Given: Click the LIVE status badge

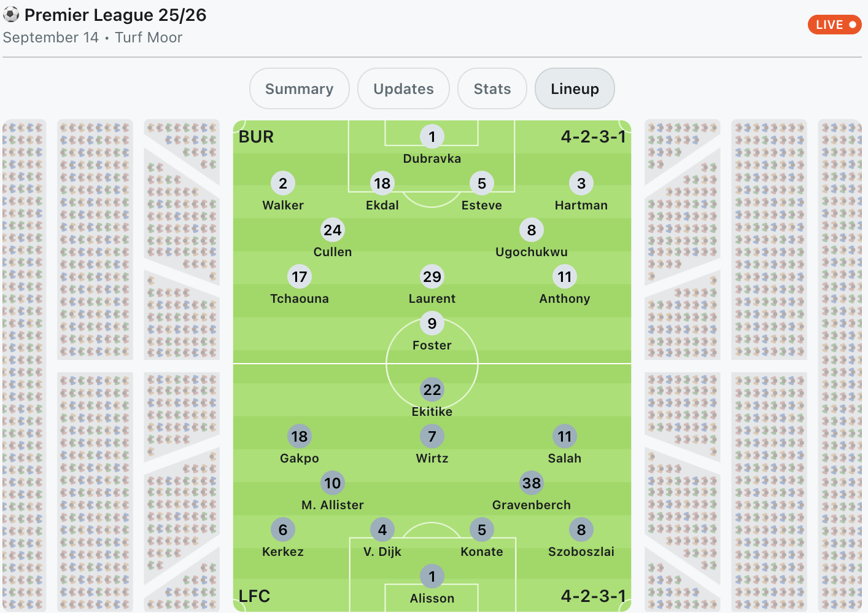Looking at the screenshot, I should click(x=835, y=25).
